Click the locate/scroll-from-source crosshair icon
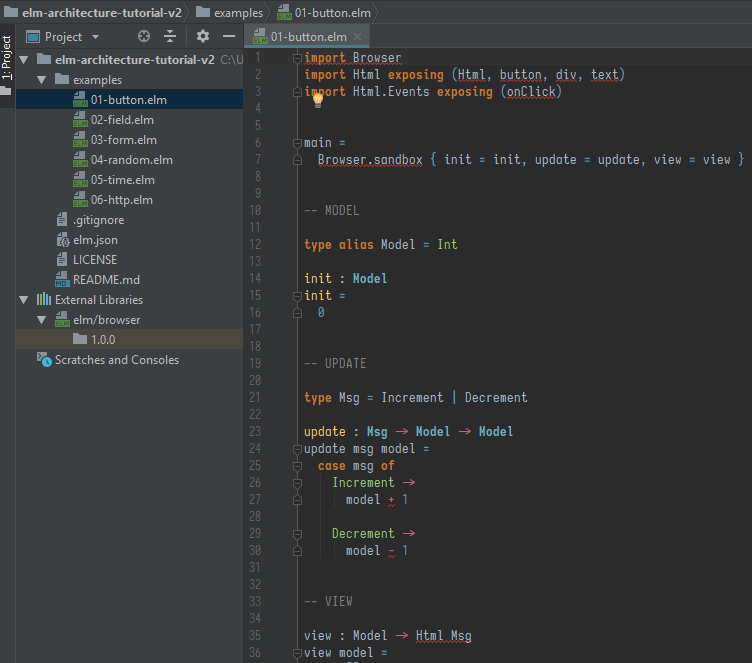 (144, 36)
